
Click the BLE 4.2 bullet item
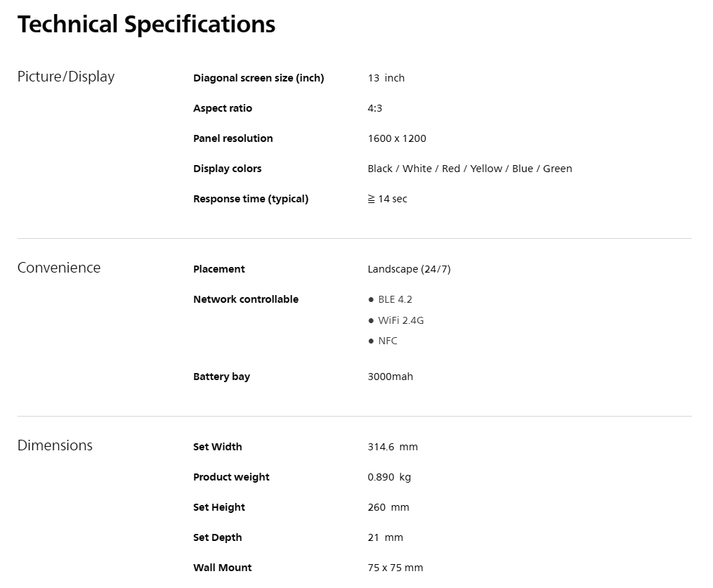(x=390, y=300)
